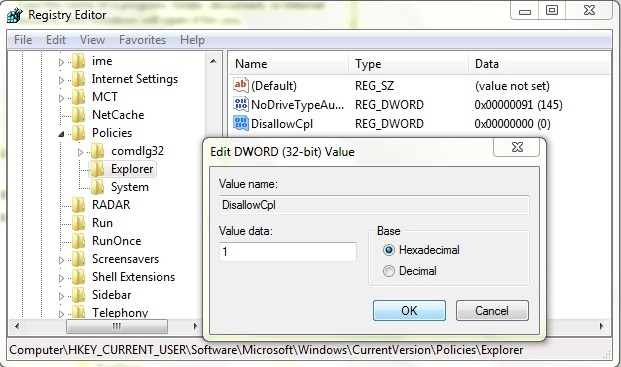Cancel the Edit DWORD dialog

click(x=492, y=310)
